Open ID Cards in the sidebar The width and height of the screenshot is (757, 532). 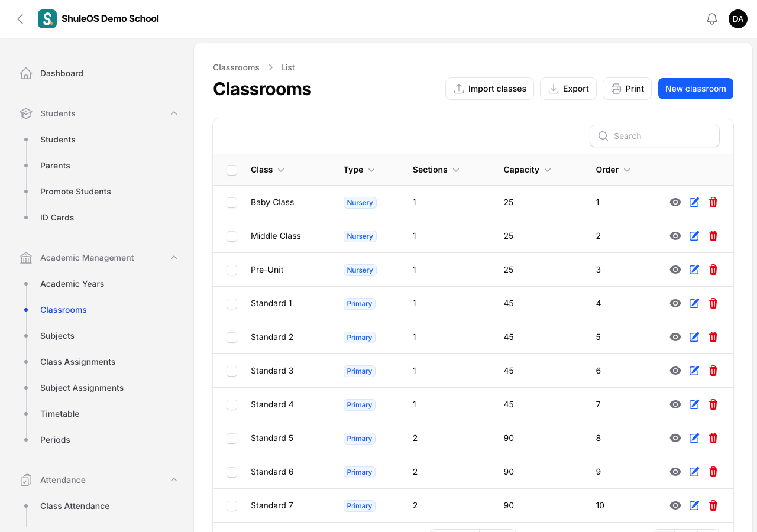pos(57,218)
